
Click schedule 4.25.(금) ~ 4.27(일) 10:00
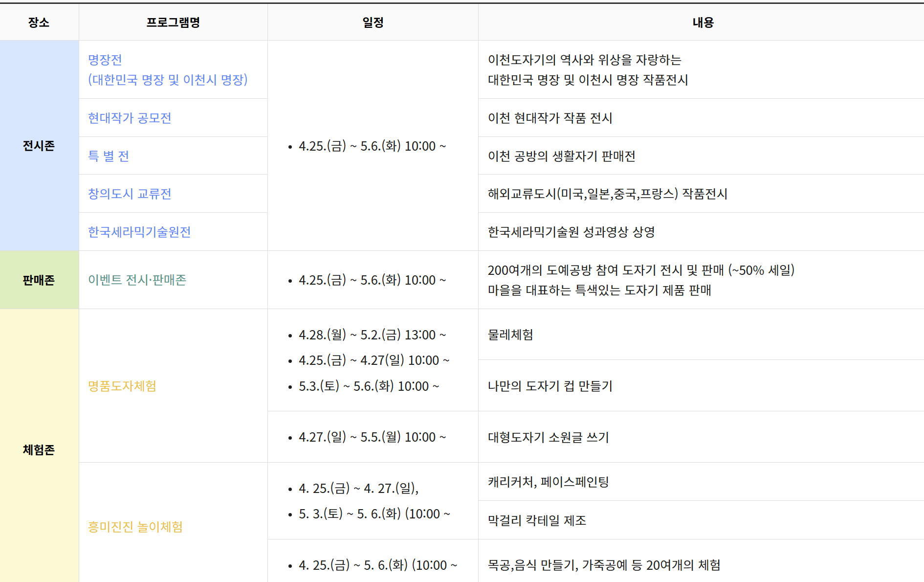(374, 360)
